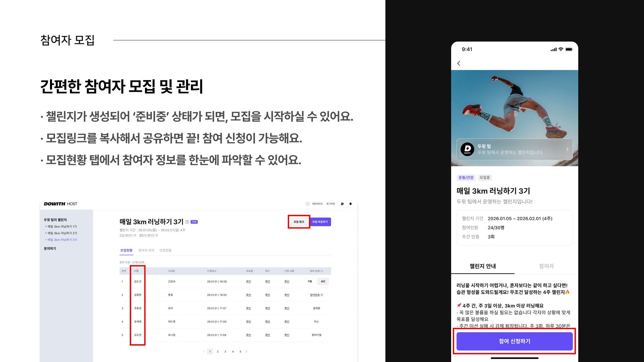Screen dimensions: 644x362
Task: Switch to 참여자 관리 tab
Action: 146,250
